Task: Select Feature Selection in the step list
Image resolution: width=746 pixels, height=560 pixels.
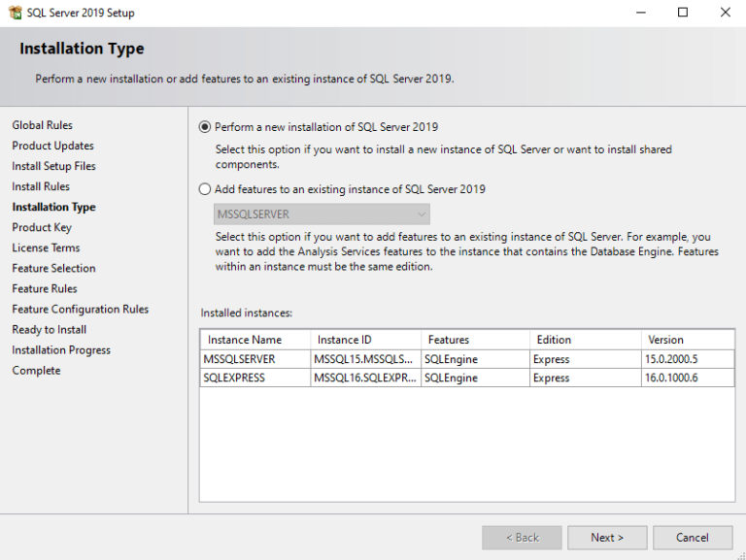Action: pyautogui.click(x=53, y=268)
